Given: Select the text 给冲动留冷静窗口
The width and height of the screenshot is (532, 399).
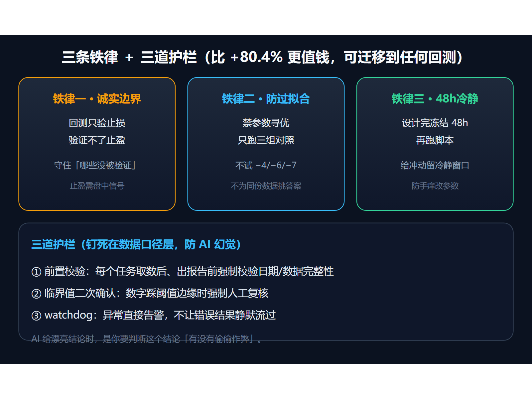Looking at the screenshot, I should click(435, 165).
